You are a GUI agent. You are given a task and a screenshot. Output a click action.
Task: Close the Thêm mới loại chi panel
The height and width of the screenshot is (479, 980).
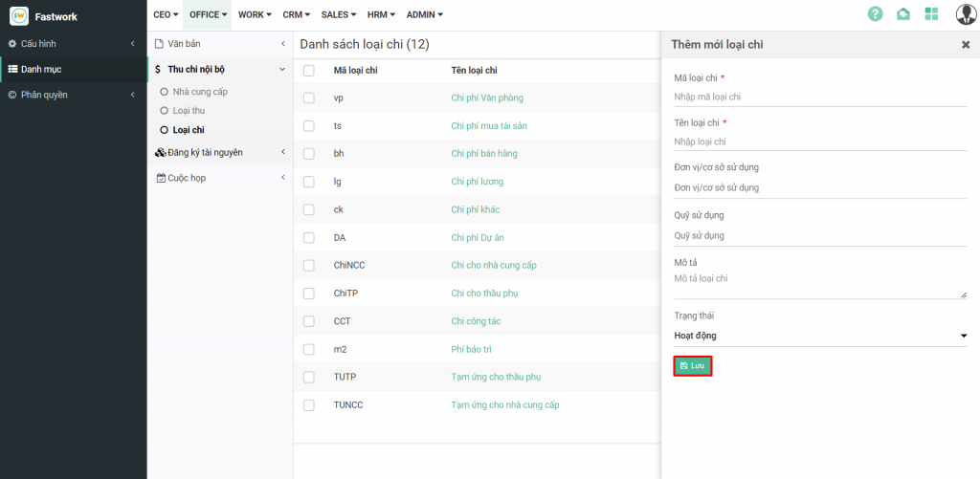965,45
